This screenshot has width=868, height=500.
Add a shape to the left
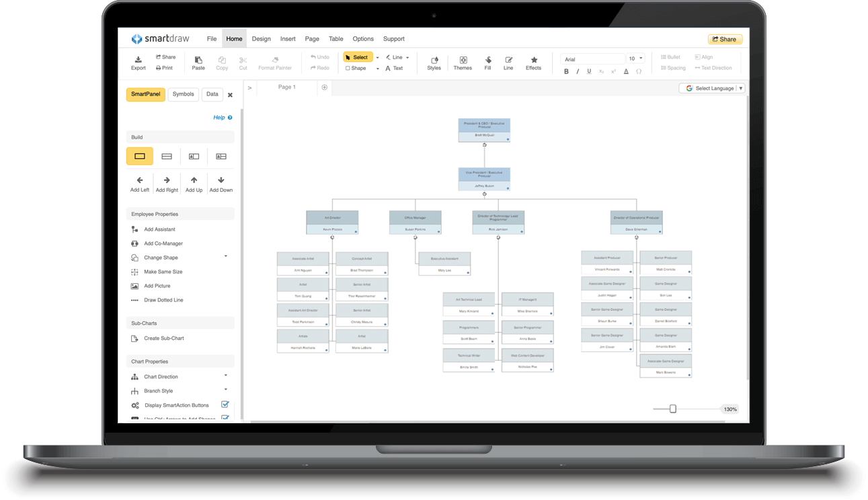pyautogui.click(x=140, y=184)
